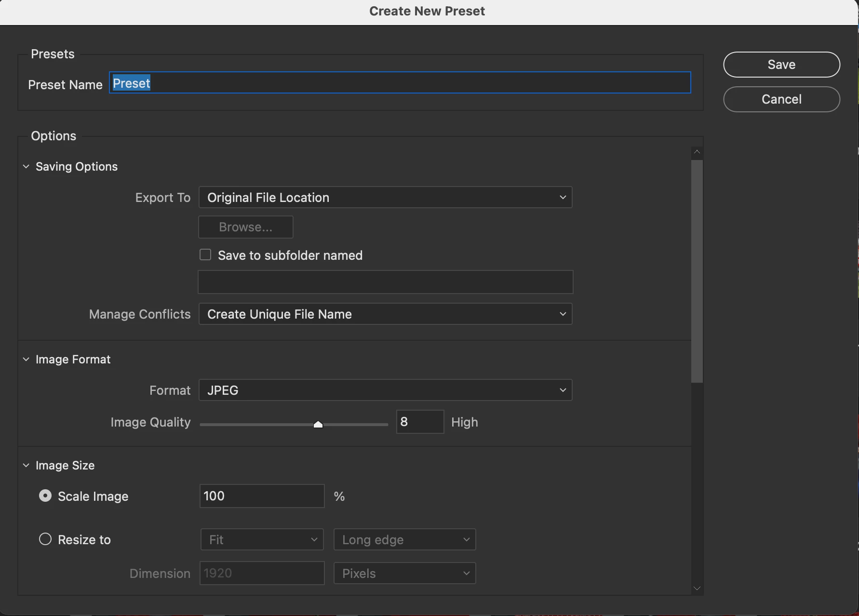Viewport: 859px width, 616px height.
Task: Click the options panel vertical scrollbar thumb
Action: (x=697, y=271)
